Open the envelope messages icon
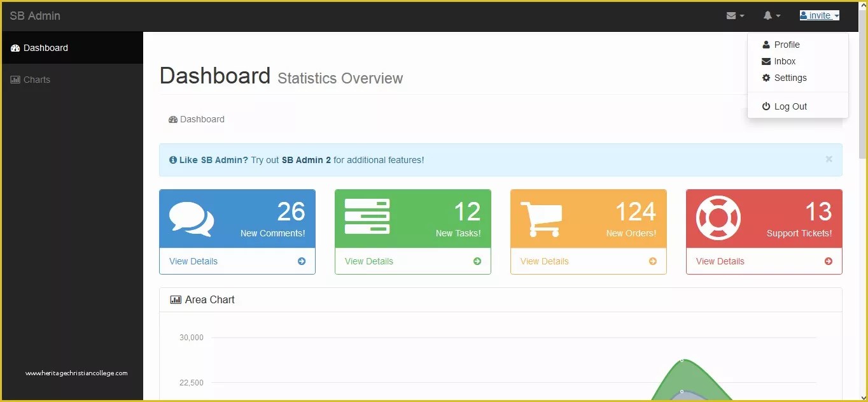Image resolution: width=868 pixels, height=402 pixels. [x=732, y=15]
